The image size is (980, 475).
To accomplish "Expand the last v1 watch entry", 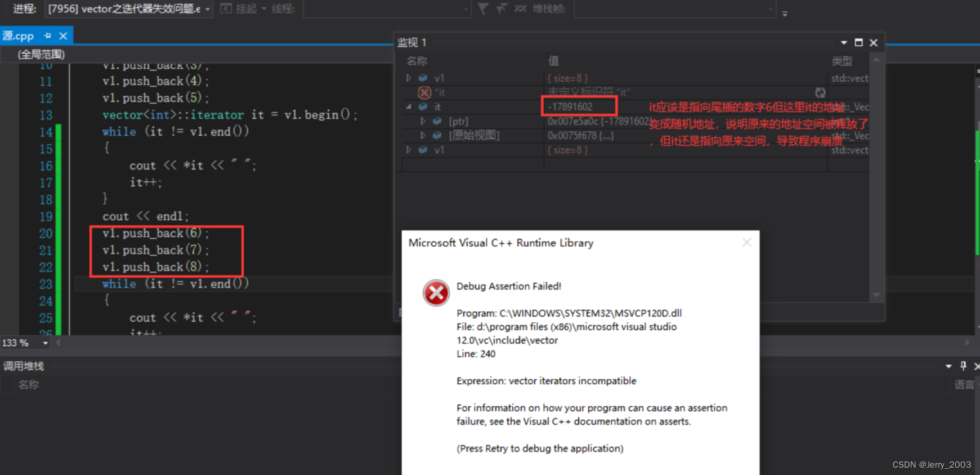I will coord(409,150).
